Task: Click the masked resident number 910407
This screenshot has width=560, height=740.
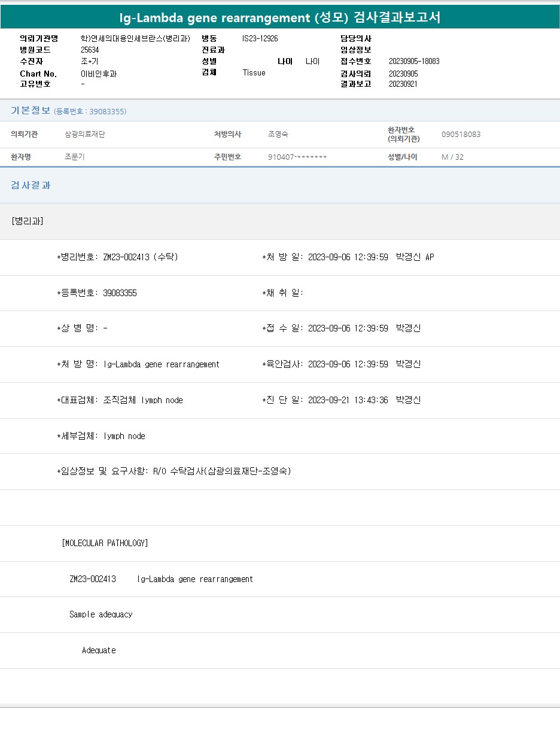Action: [x=297, y=157]
